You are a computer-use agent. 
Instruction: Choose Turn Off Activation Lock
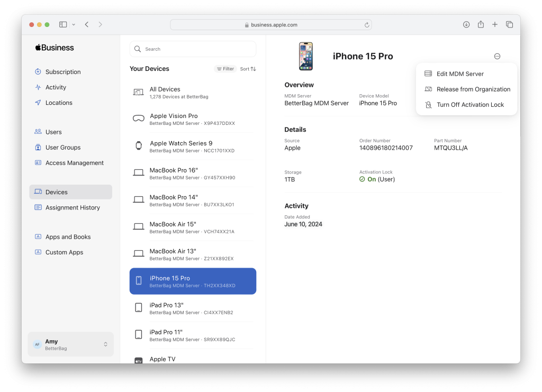point(469,105)
